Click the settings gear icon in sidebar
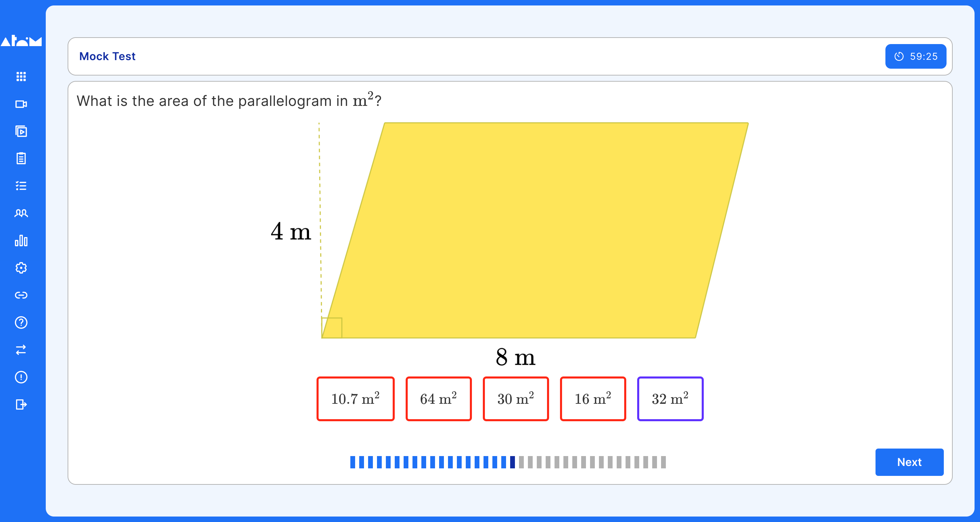The width and height of the screenshot is (980, 522). click(22, 268)
